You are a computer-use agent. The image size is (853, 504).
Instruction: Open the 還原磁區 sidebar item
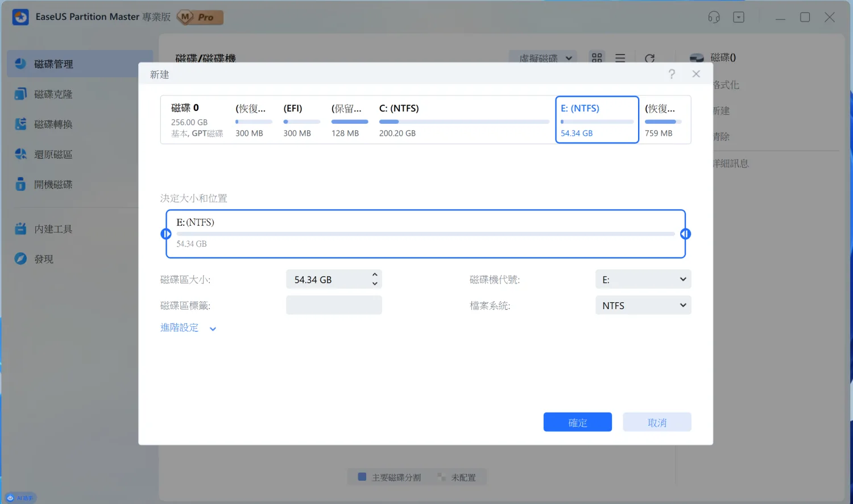tap(53, 155)
